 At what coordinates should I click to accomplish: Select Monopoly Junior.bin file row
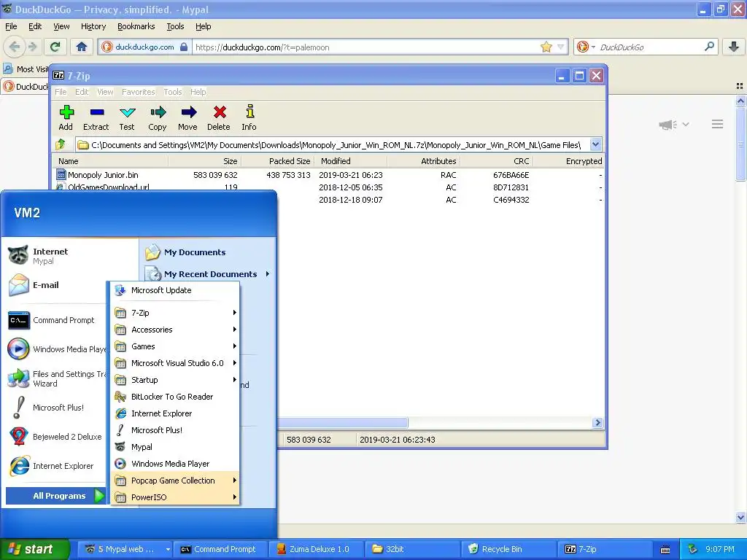point(328,175)
